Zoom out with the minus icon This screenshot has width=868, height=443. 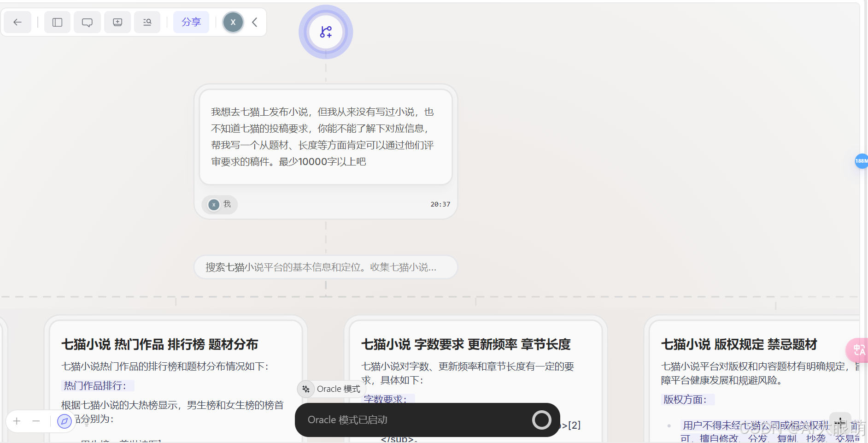click(36, 421)
